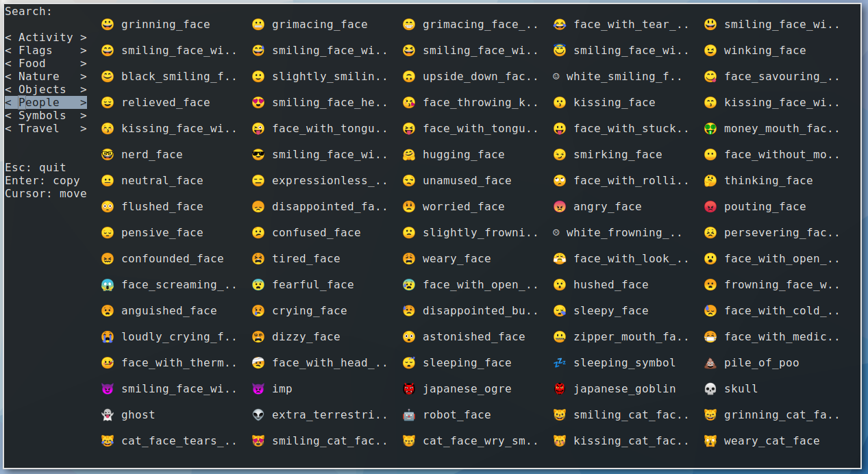This screenshot has height=474, width=868.
Task: Expand the Objects category right arrow
Action: click(x=83, y=90)
